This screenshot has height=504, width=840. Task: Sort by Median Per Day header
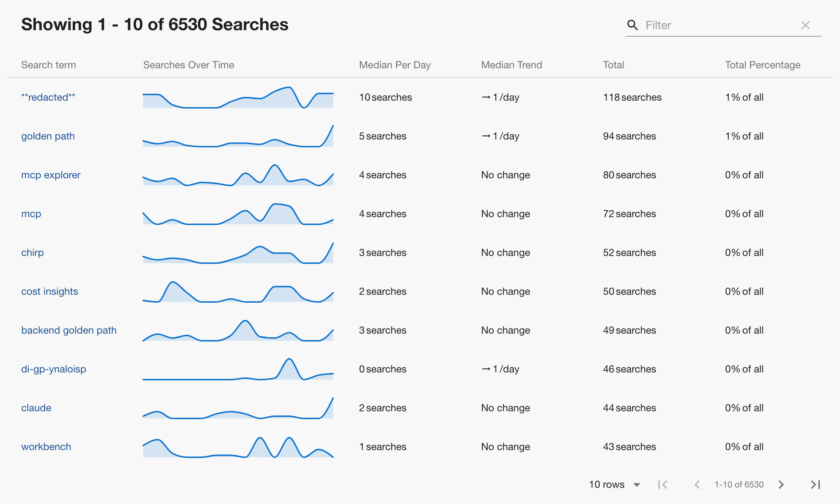click(395, 65)
